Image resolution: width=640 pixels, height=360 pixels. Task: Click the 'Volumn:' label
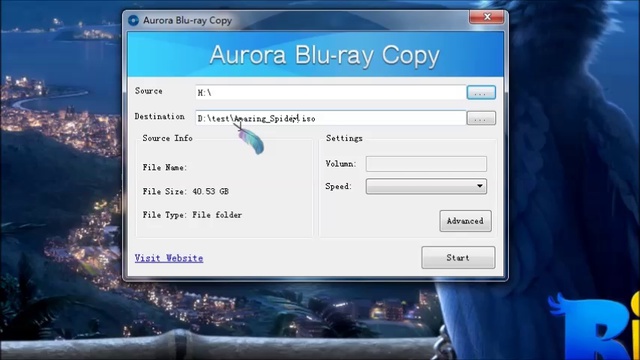point(341,164)
